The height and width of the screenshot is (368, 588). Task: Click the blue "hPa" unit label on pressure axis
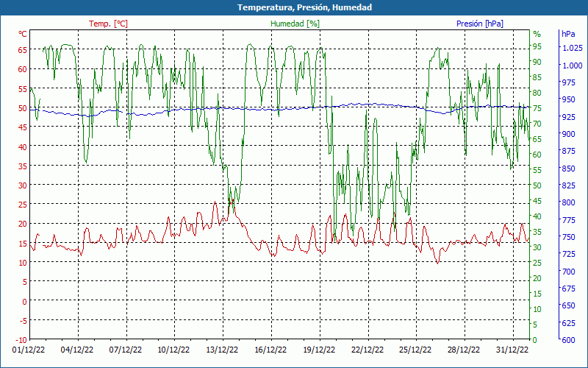pyautogui.click(x=568, y=34)
